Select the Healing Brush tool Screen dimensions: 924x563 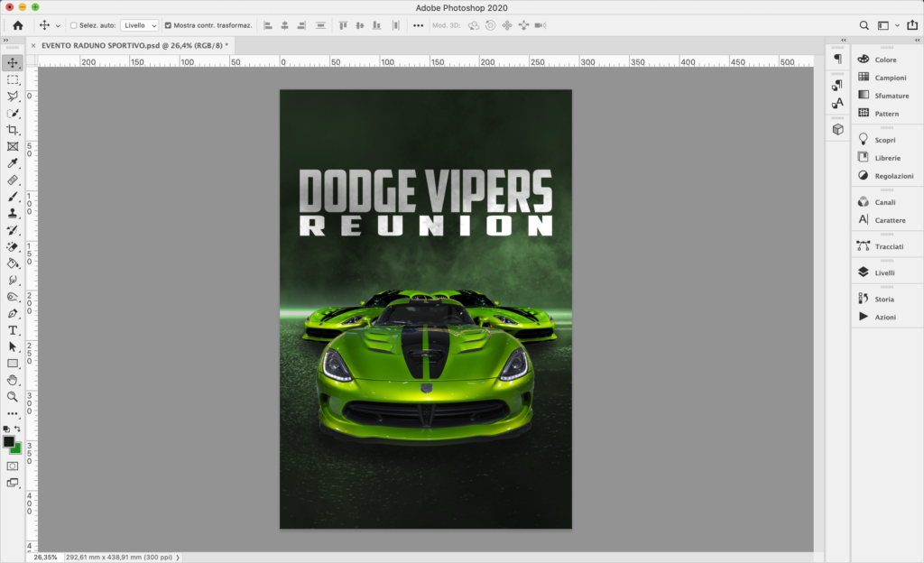[x=13, y=180]
